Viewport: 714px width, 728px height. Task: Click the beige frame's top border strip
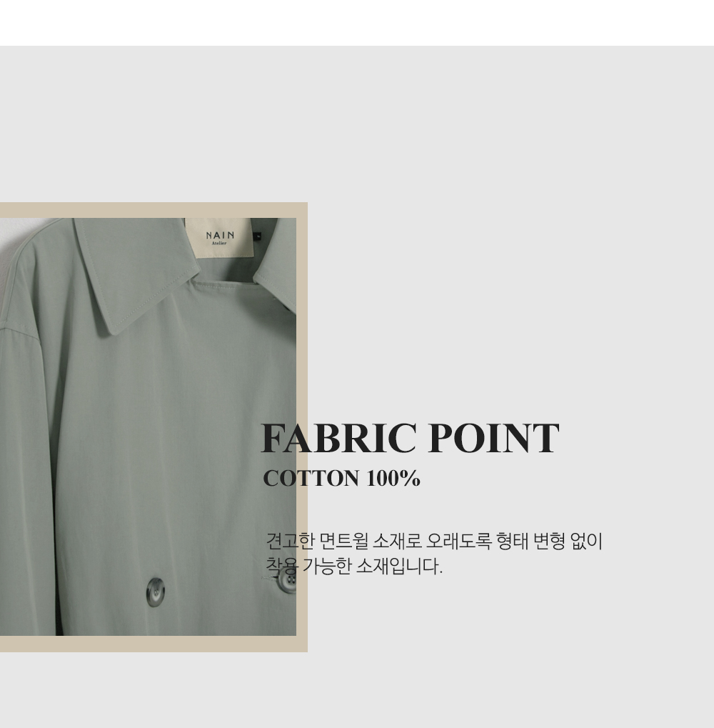tap(154, 210)
